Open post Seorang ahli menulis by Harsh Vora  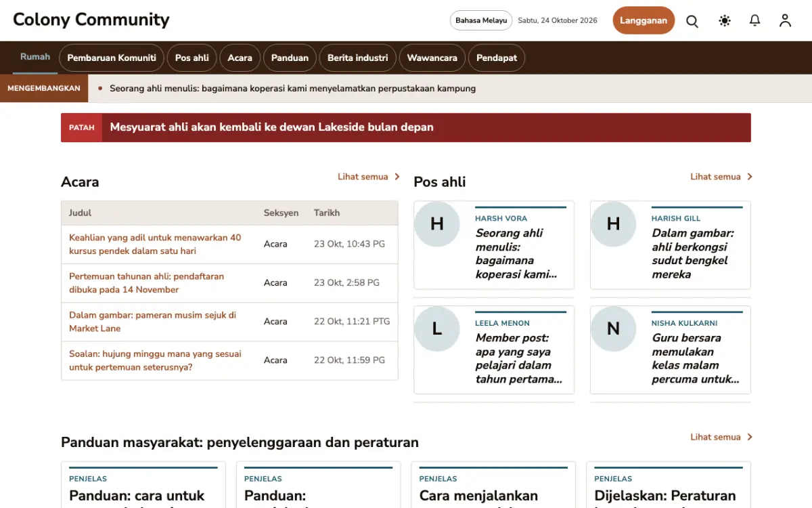pos(516,253)
